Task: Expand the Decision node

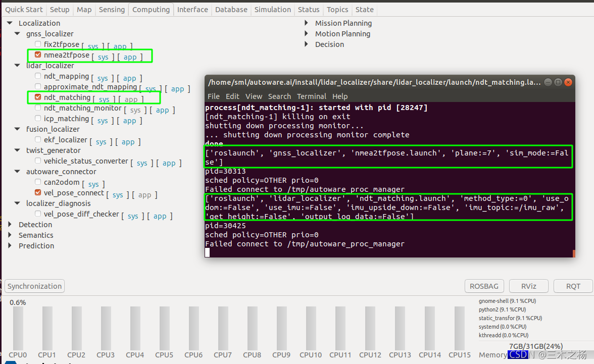Action: point(306,44)
